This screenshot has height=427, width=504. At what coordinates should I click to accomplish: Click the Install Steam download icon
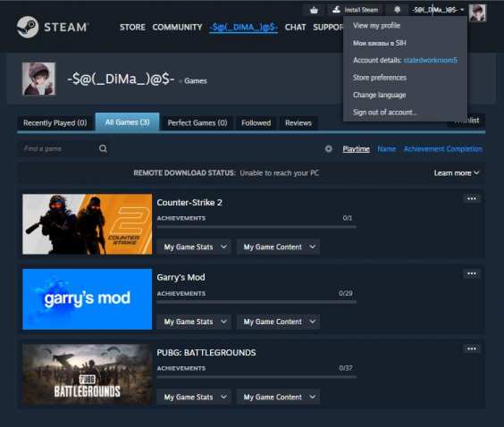pos(336,10)
